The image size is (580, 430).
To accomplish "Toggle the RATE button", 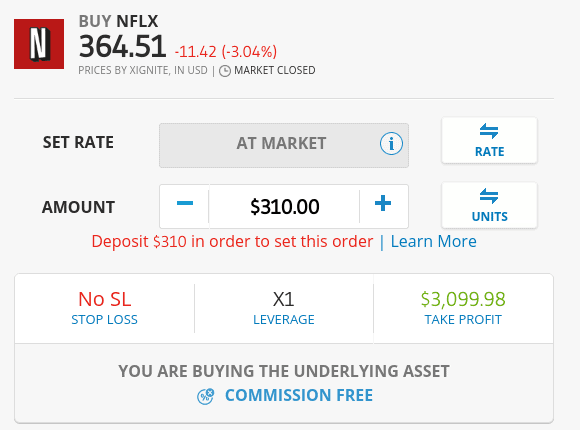I will (489, 140).
